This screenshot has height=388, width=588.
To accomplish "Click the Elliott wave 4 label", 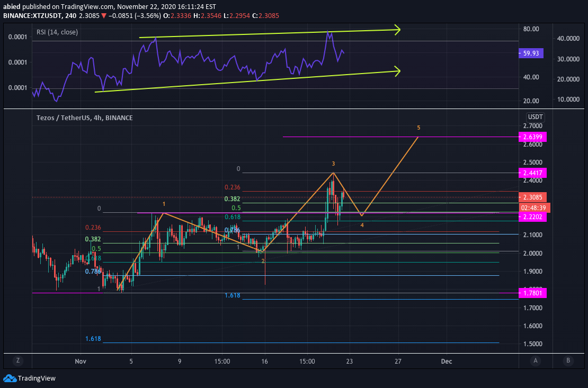I will click(362, 225).
